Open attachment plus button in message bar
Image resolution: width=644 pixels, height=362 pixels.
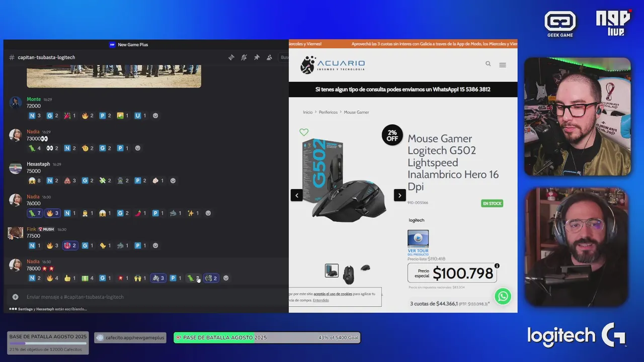(15, 297)
